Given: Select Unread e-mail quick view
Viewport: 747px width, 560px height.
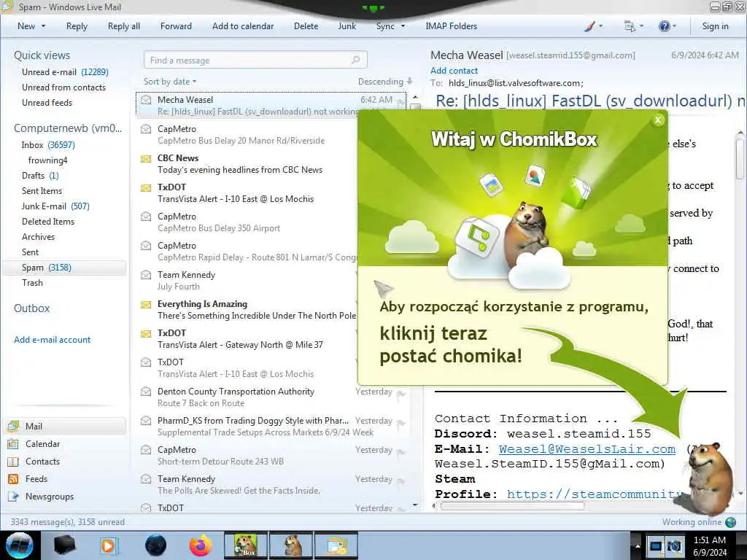Looking at the screenshot, I should (x=65, y=72).
